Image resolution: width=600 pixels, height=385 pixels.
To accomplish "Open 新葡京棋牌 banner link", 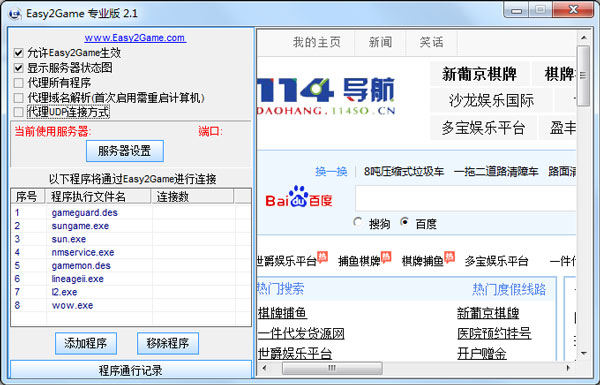I will click(479, 74).
